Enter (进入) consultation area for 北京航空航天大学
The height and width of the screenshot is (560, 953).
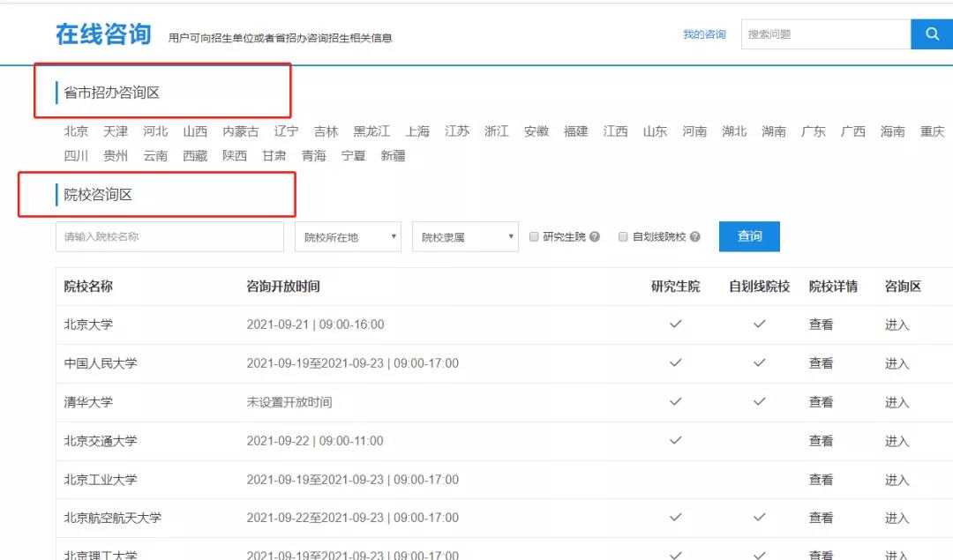897,519
